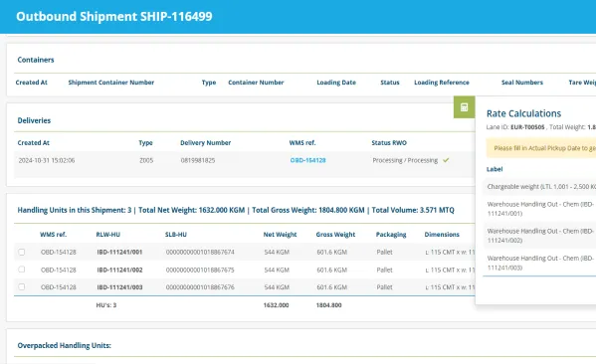Select the delivery number 0819981825 cell
The image size is (596, 364).
(x=198, y=160)
